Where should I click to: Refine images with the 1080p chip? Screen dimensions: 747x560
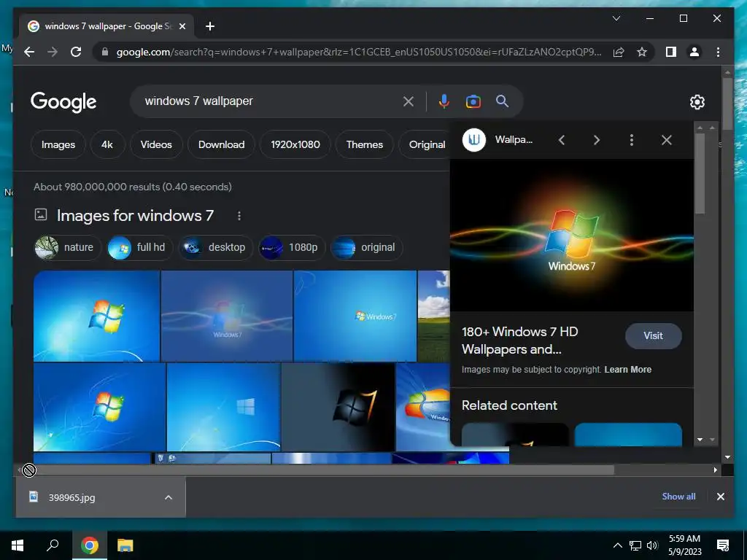pyautogui.click(x=292, y=248)
